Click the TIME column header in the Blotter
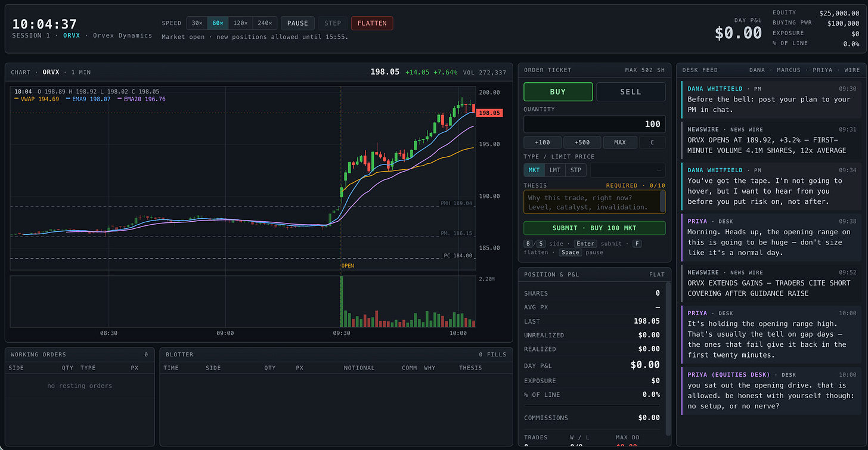This screenshot has width=868, height=450. click(x=171, y=368)
